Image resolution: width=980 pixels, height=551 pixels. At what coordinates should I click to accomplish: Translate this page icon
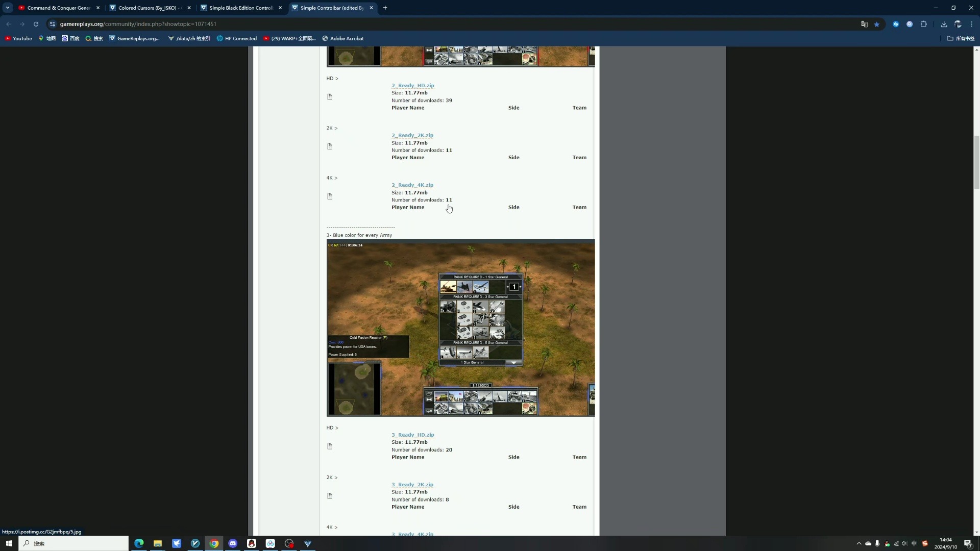coord(864,24)
